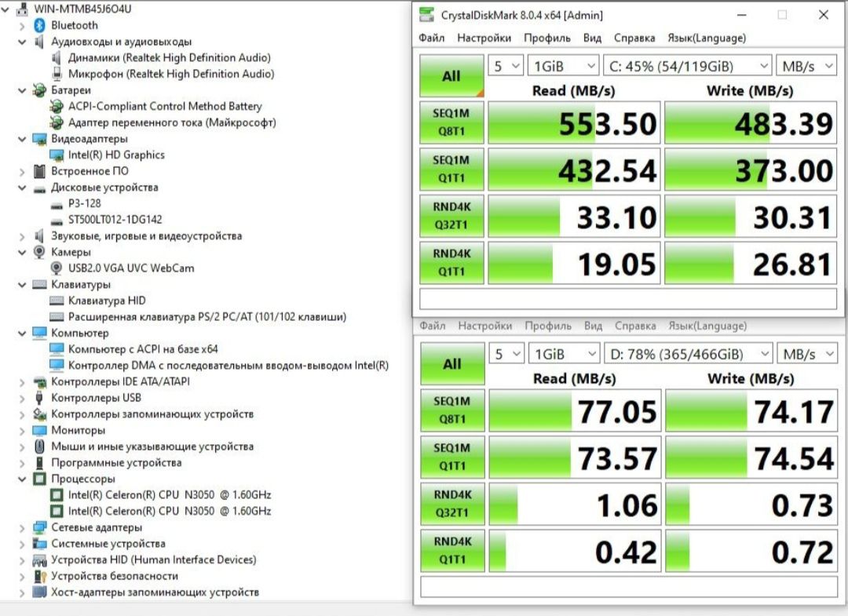Run RND4K Q1T1 test in C: window
Viewport: 848px width, 616px height.
[451, 263]
